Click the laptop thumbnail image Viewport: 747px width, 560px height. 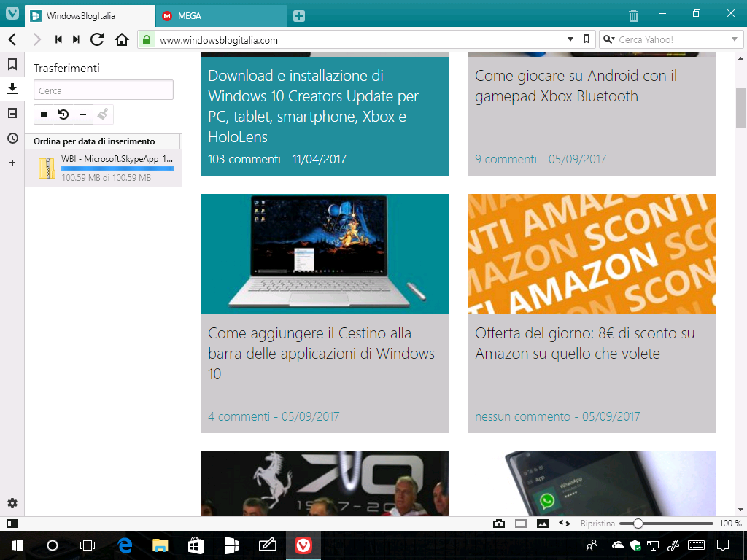pyautogui.click(x=325, y=254)
